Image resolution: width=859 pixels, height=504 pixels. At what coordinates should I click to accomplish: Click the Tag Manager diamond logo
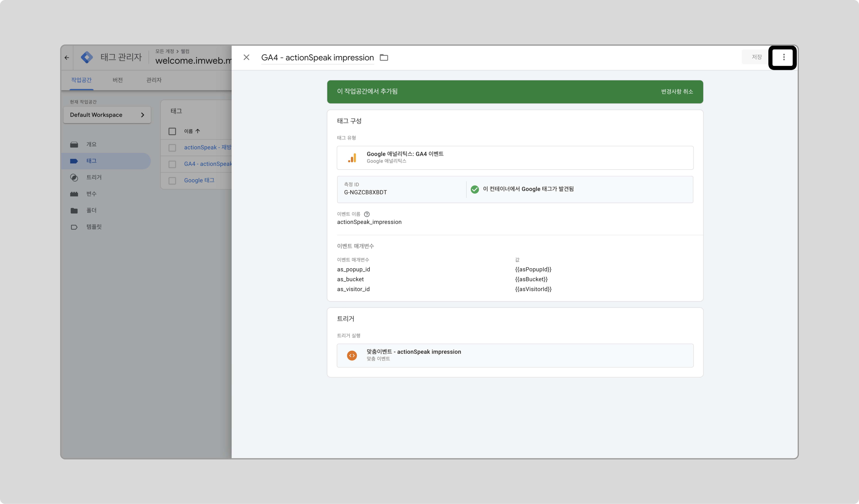pyautogui.click(x=87, y=57)
